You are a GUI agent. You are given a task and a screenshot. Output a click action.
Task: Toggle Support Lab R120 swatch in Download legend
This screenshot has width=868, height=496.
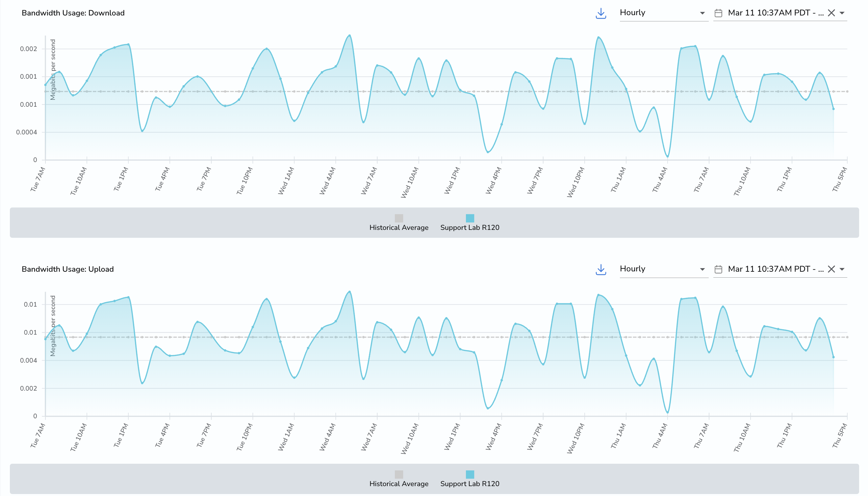470,218
